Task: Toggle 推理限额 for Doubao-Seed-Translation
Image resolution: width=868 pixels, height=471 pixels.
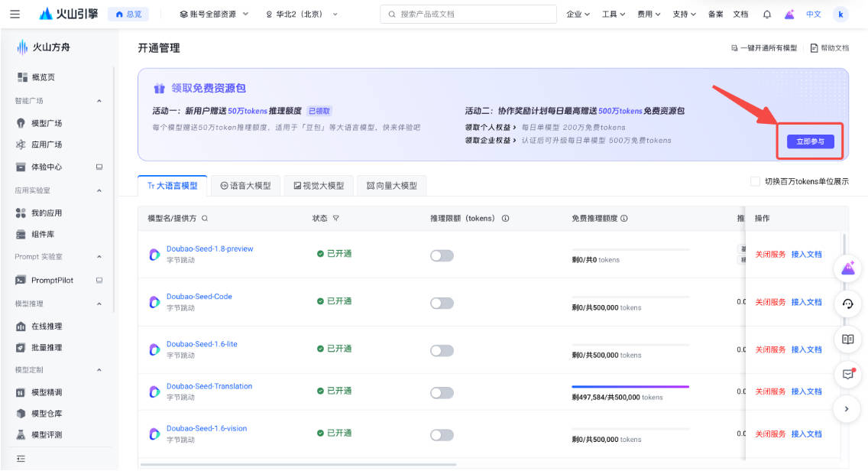Action: (442, 393)
